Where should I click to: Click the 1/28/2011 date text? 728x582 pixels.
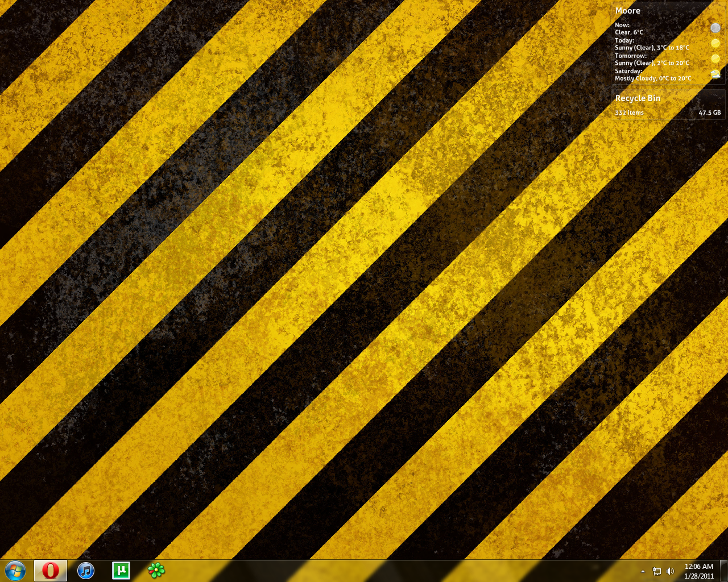(699, 576)
